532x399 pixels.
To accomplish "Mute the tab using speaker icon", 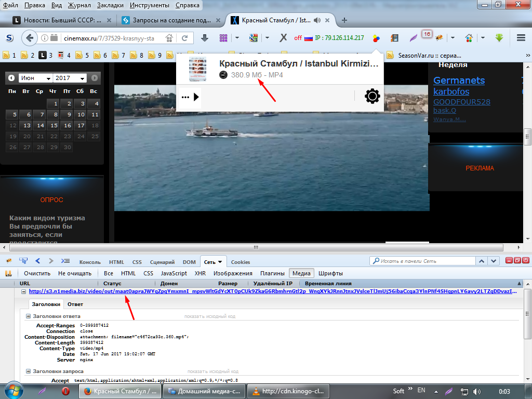I will [316, 20].
